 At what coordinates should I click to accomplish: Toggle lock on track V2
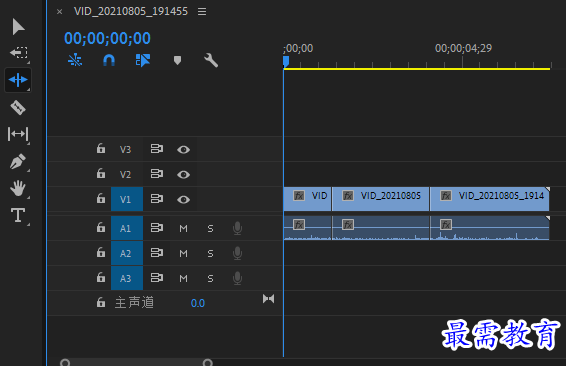point(101,173)
